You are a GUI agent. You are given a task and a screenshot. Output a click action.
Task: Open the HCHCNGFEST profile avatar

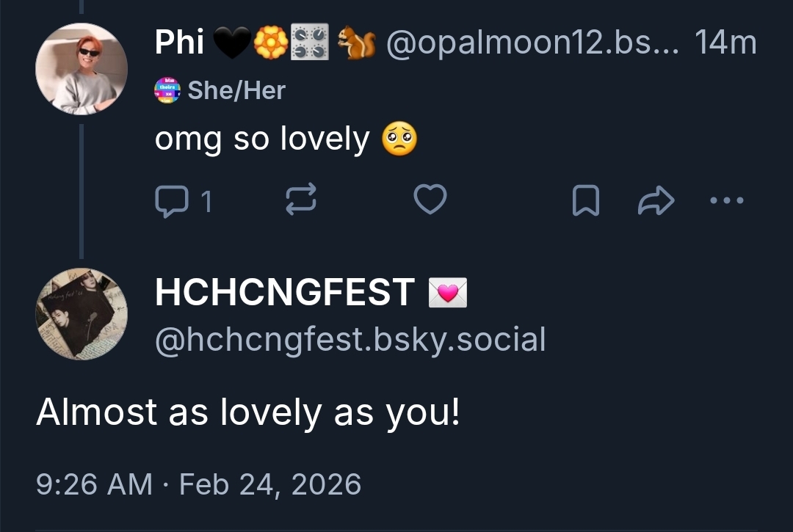click(82, 313)
